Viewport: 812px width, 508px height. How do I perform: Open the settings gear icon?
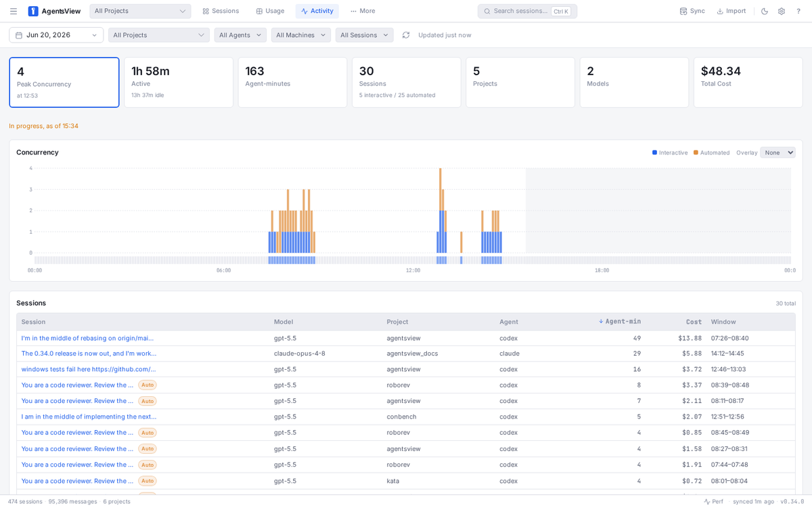[782, 11]
